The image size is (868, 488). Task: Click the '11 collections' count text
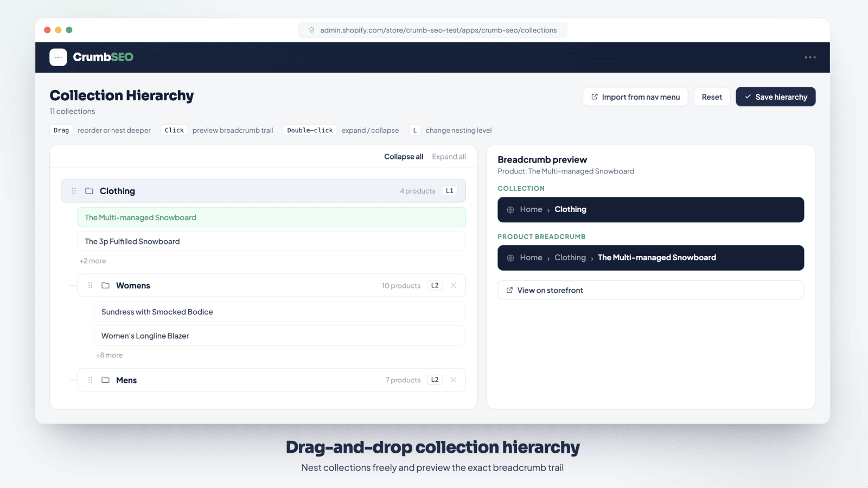click(x=72, y=111)
